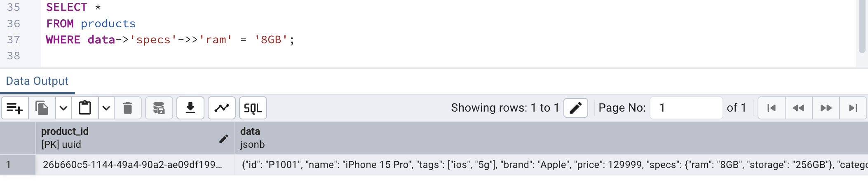Click the query editor vertical scrollbar
Viewport: 868px width, 196px height.
pos(862,27)
